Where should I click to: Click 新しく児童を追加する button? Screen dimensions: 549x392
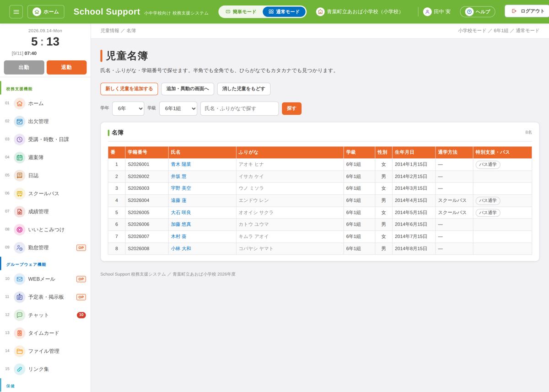pos(129,89)
